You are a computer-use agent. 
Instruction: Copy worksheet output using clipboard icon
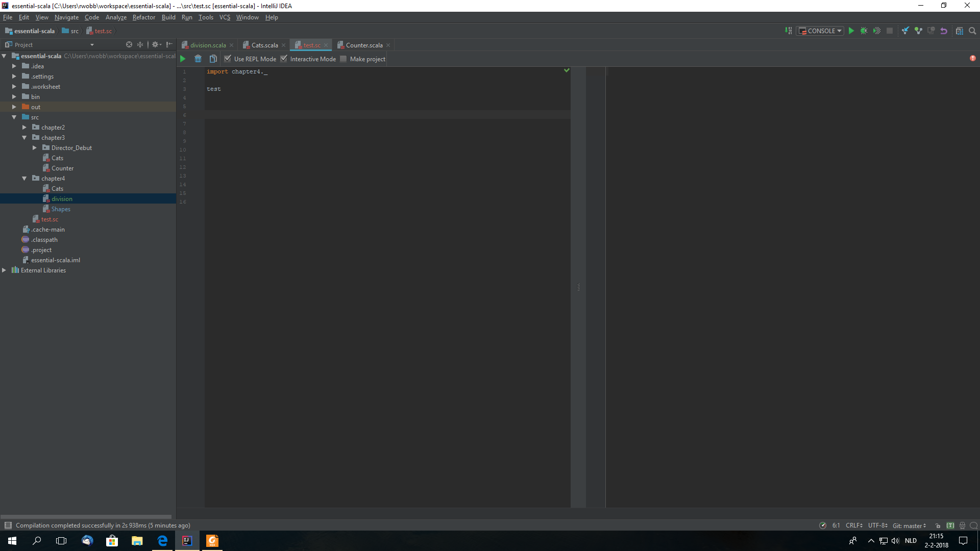coord(213,59)
